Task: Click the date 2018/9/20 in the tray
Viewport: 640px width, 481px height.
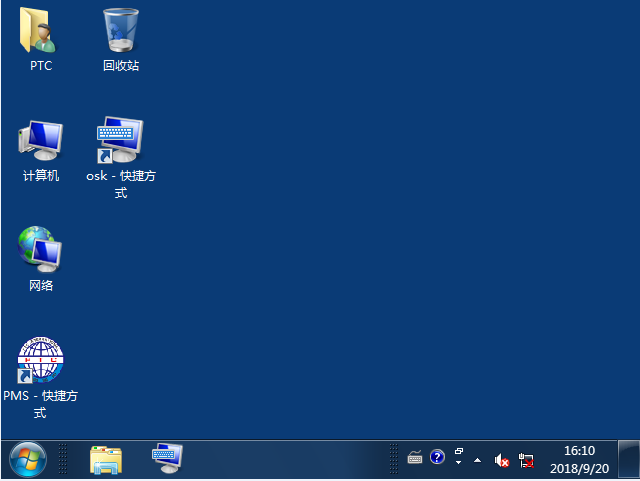Action: [x=579, y=468]
